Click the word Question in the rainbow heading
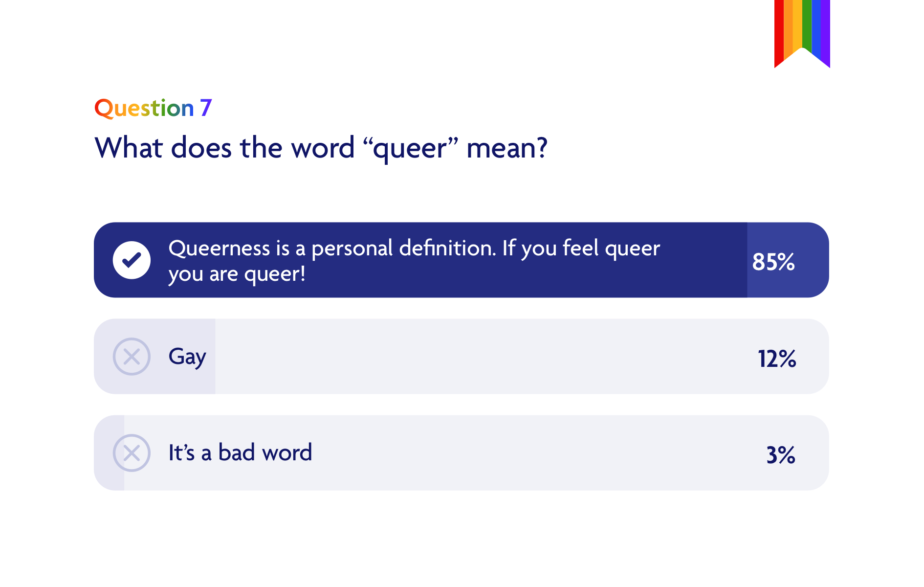The image size is (924, 587). (x=144, y=108)
